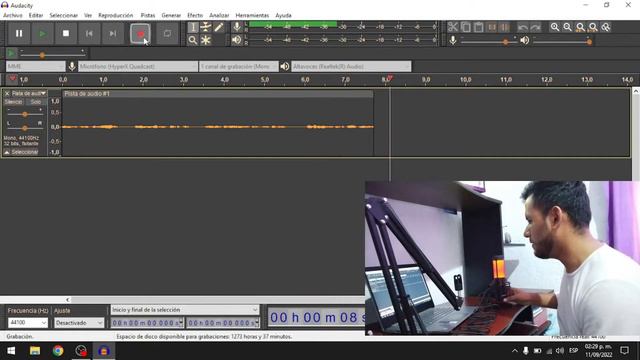Screen dimensions: 640x360
Task: Open the MME audio host dropdown
Action: [x=36, y=66]
